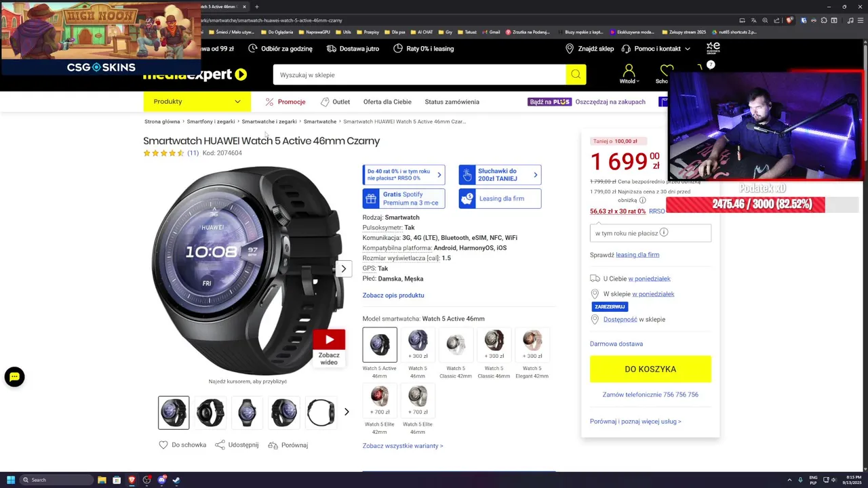Go to Status zamówienia page

coord(452,102)
